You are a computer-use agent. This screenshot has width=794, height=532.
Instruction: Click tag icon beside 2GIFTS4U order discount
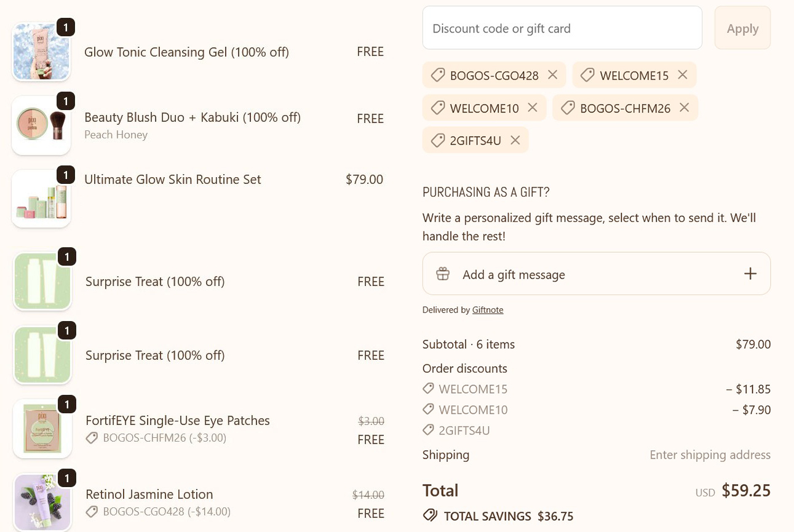[428, 431]
